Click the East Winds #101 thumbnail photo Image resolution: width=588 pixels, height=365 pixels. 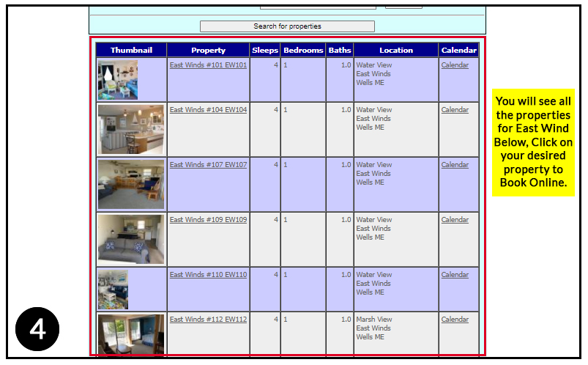[x=118, y=80]
